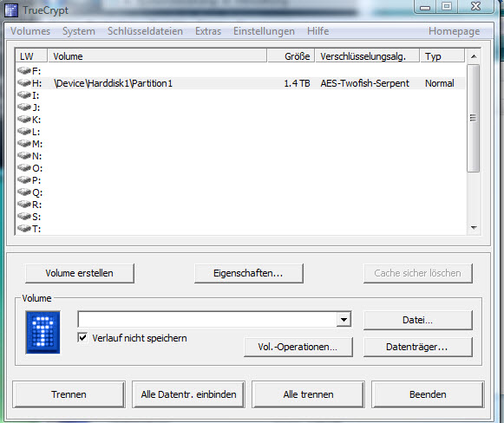The image size is (504, 423).
Task: Click the drive icon for Q:
Action: [24, 192]
